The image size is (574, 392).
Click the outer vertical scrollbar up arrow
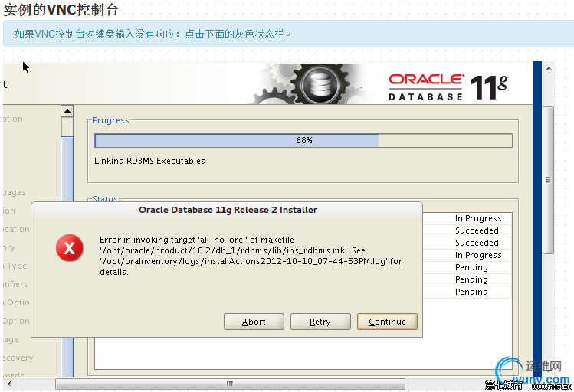coord(549,68)
